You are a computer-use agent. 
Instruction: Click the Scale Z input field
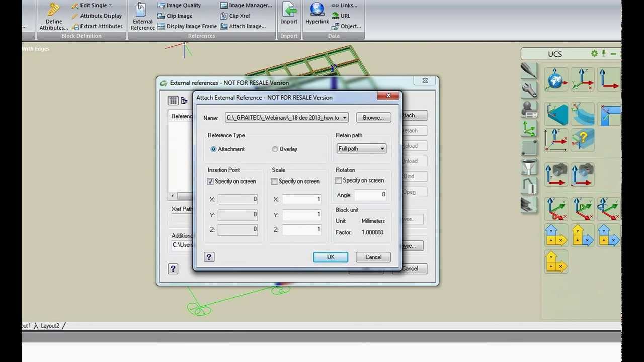tap(302, 230)
